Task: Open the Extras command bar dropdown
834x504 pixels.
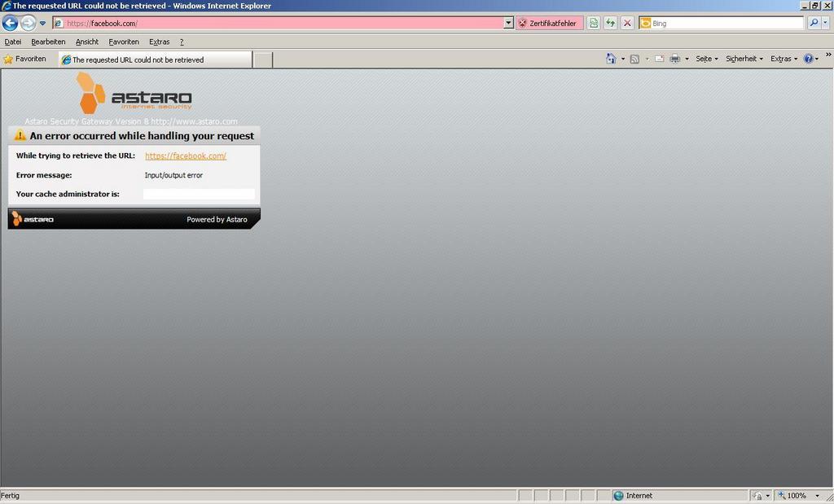Action: (784, 59)
